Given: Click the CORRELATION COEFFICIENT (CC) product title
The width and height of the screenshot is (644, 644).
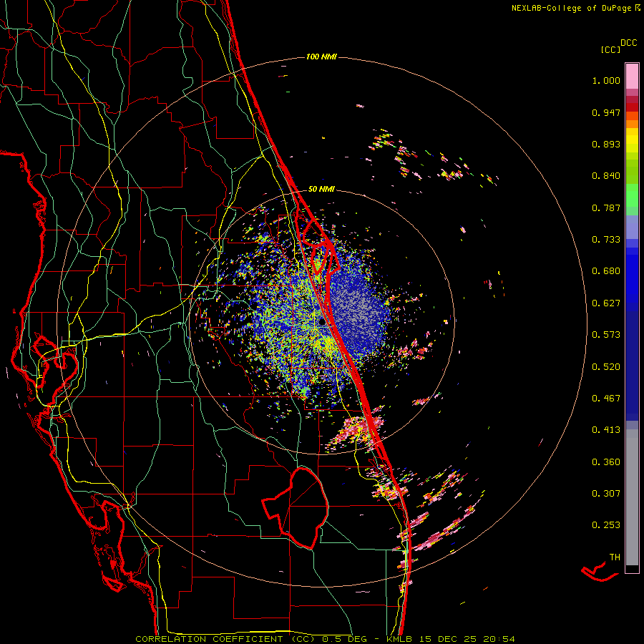Looking at the screenshot, I should click(x=225, y=639).
